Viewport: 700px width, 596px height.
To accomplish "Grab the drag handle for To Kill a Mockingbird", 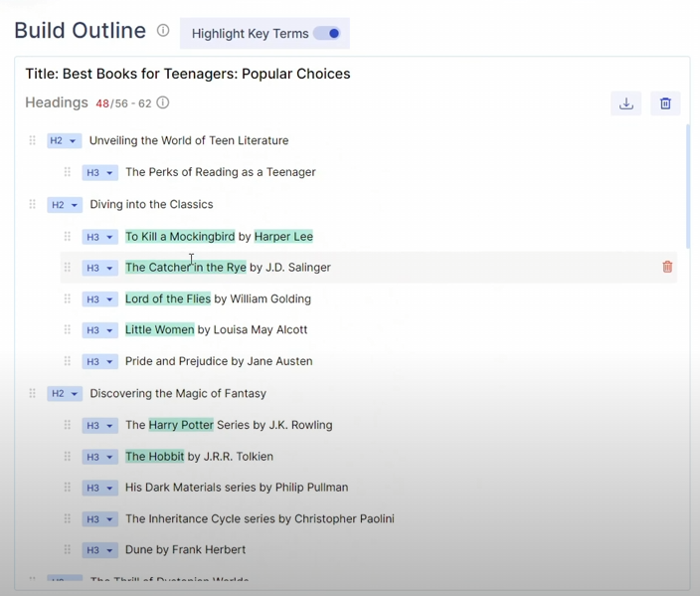I will point(67,236).
